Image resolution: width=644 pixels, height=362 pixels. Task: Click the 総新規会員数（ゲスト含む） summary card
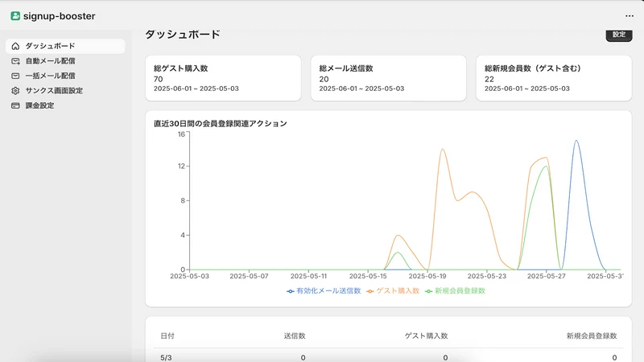click(554, 78)
